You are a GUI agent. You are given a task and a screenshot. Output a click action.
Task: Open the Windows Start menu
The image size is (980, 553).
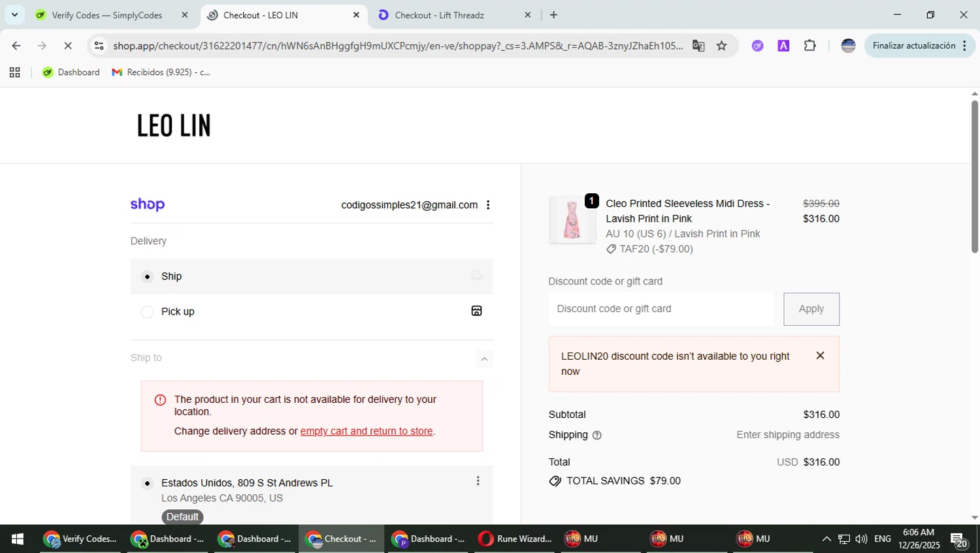tap(18, 539)
